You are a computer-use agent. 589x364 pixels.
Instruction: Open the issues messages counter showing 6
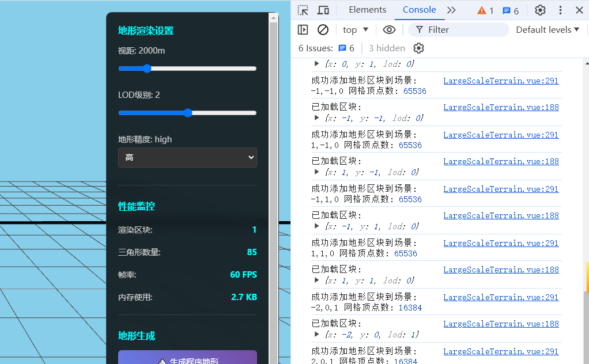(x=511, y=10)
